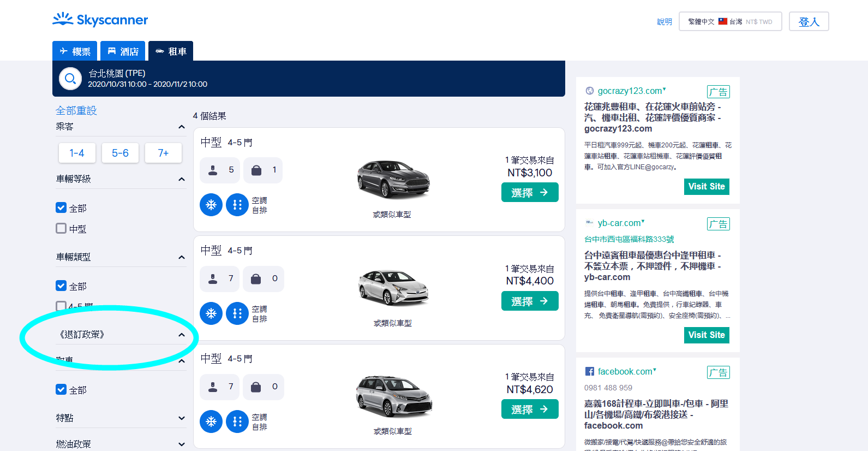
Task: Open the 酒店 hotels tab
Action: click(x=123, y=51)
